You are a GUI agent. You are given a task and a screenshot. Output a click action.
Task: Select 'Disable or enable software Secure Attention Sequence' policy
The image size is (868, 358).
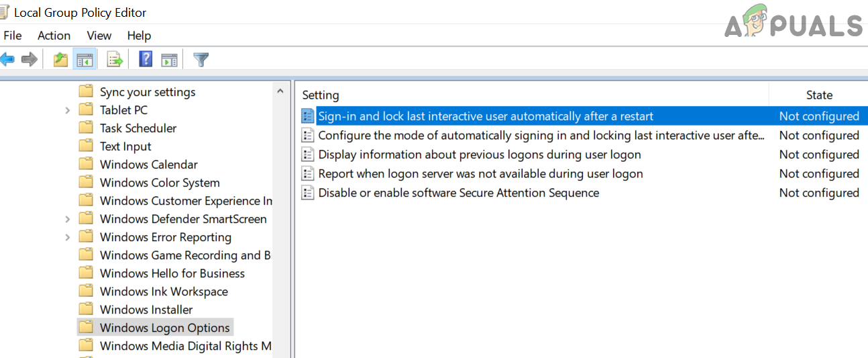tap(458, 193)
